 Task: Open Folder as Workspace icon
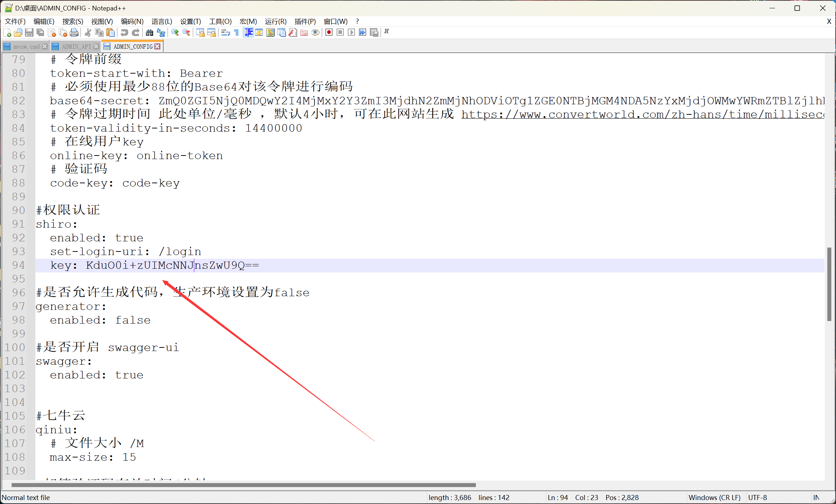[304, 33]
